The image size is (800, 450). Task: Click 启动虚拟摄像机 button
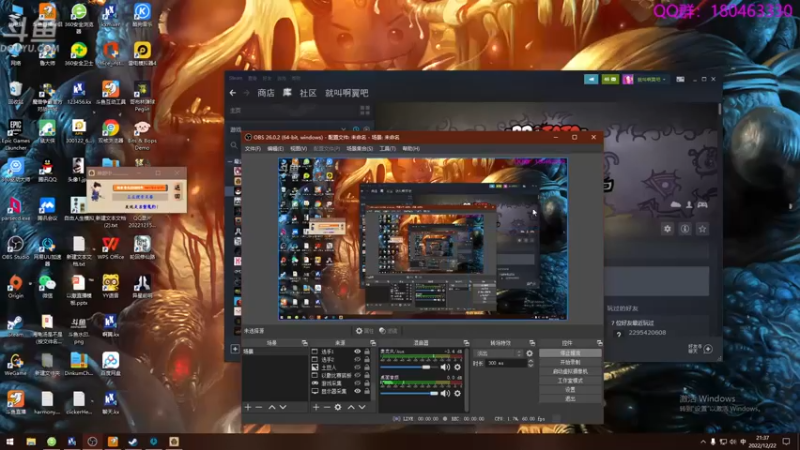coord(570,371)
